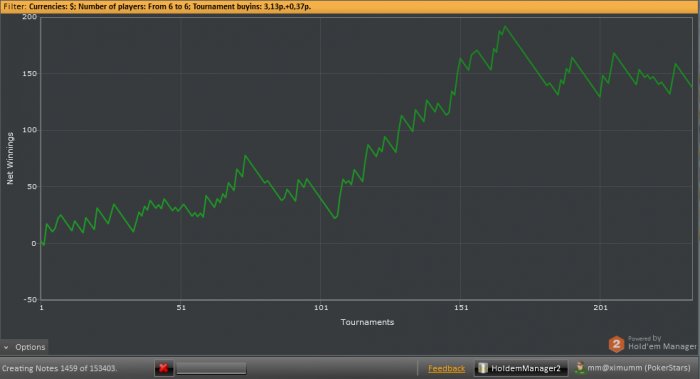Click the 100 label on the winnings axis
Viewport: 700px width, 379px height.
(29, 130)
